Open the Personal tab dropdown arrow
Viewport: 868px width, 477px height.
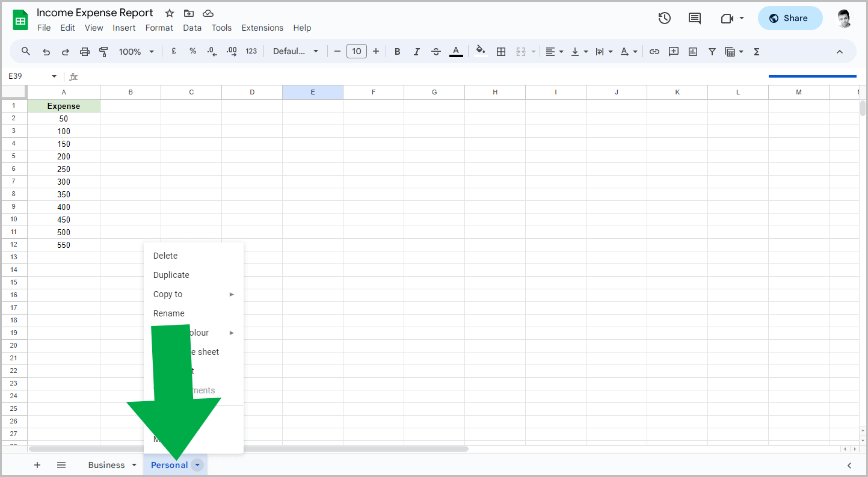click(x=198, y=465)
